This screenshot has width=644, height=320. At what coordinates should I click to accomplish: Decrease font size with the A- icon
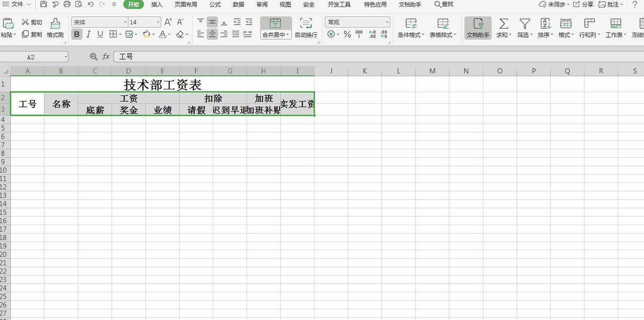click(180, 22)
